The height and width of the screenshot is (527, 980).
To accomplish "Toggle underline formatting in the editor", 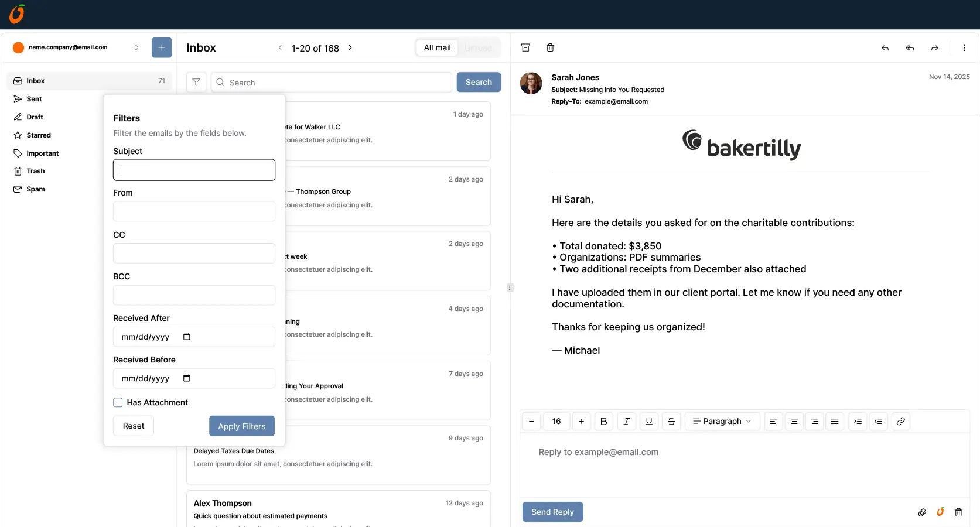I will pyautogui.click(x=648, y=421).
